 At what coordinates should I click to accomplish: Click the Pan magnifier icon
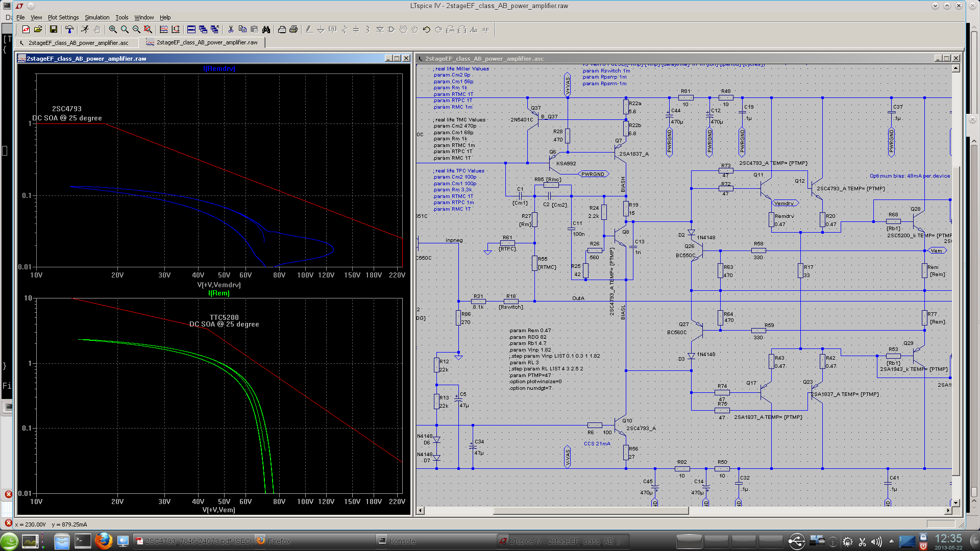[125, 30]
